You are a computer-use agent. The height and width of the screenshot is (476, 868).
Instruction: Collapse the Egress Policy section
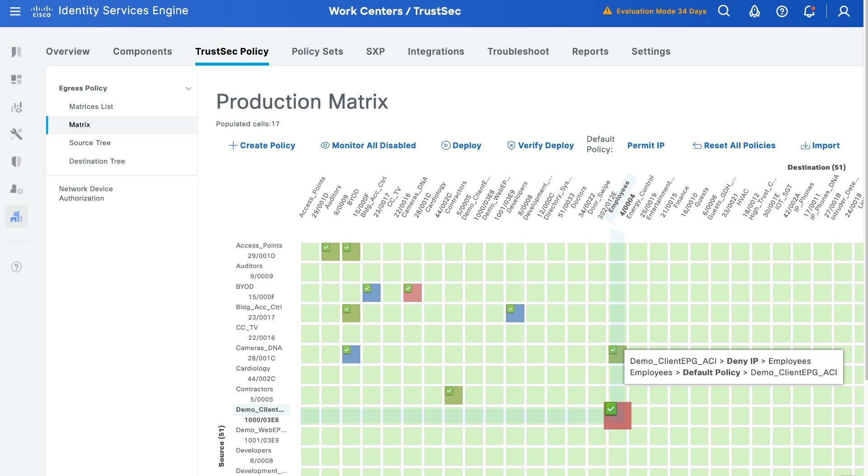(x=189, y=88)
